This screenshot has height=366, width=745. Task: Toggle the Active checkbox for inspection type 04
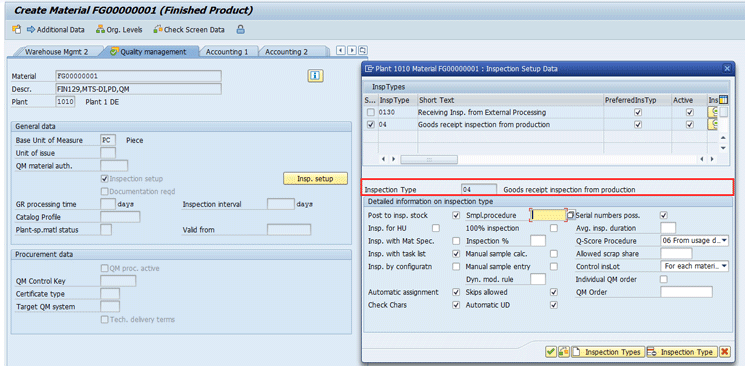(x=690, y=125)
